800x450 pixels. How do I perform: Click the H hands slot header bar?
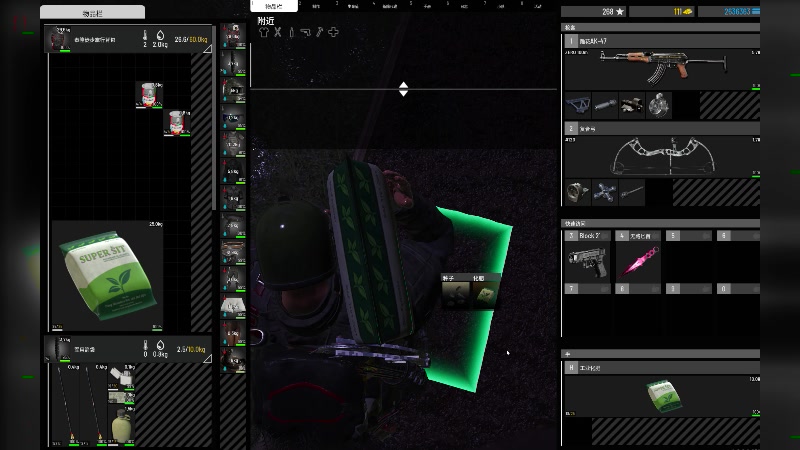coord(662,368)
